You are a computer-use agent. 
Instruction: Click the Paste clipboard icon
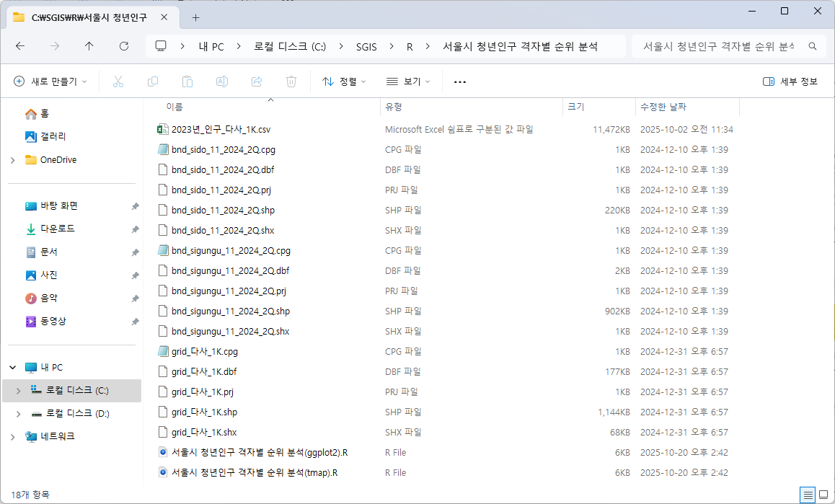[187, 81]
